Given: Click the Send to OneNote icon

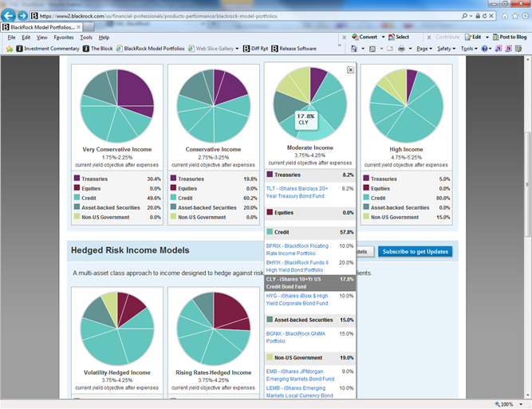Looking at the screenshot, I should (x=498, y=49).
